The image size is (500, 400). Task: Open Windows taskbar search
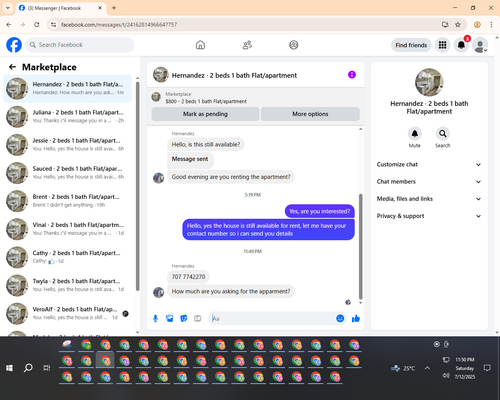(x=28, y=368)
